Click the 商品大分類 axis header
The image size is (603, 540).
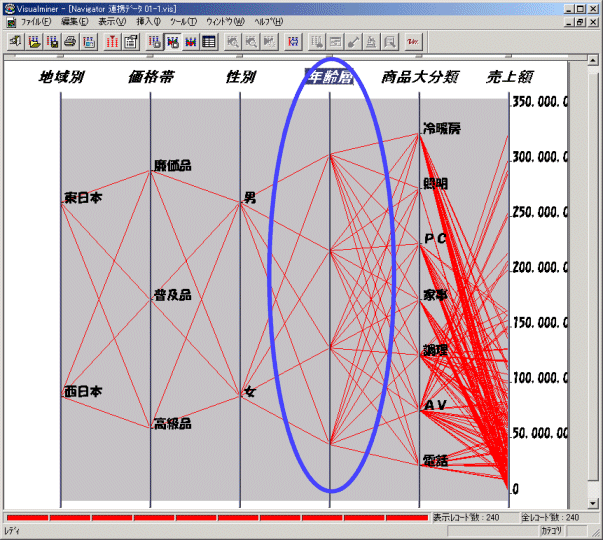pos(418,77)
